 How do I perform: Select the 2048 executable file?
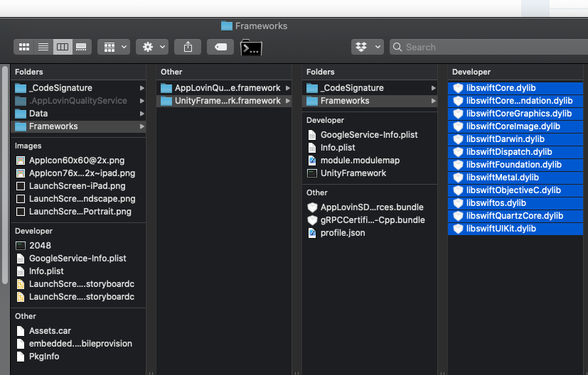coord(78,245)
